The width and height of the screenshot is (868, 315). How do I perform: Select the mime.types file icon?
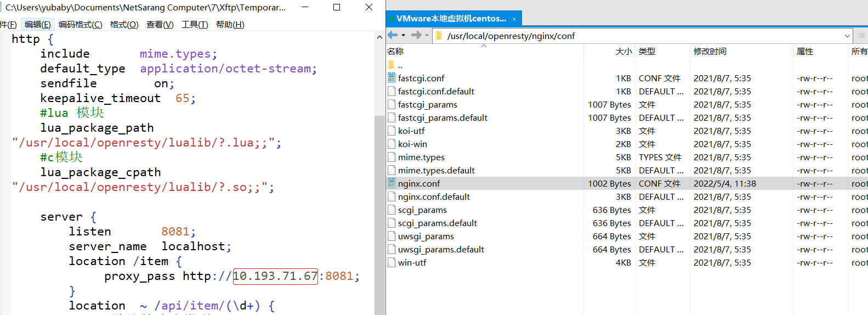click(392, 157)
